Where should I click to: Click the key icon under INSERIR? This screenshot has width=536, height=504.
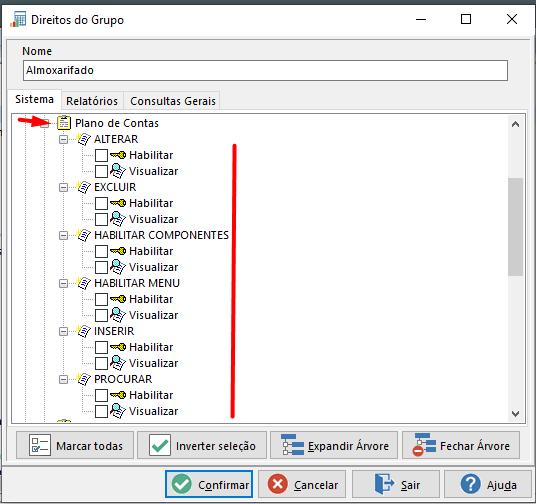118,347
